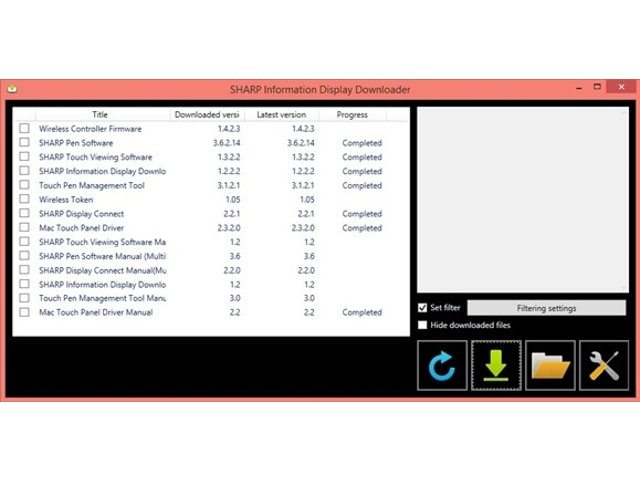
Task: Select the Touch Pen Management Tool checkbox
Action: 24,184
